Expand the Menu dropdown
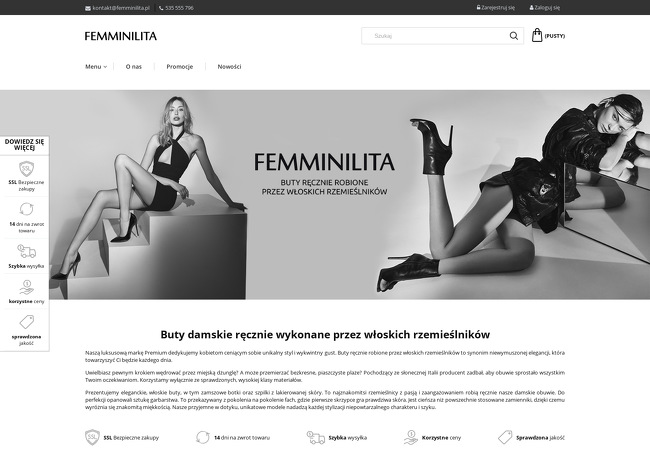650x450 pixels. click(x=96, y=66)
